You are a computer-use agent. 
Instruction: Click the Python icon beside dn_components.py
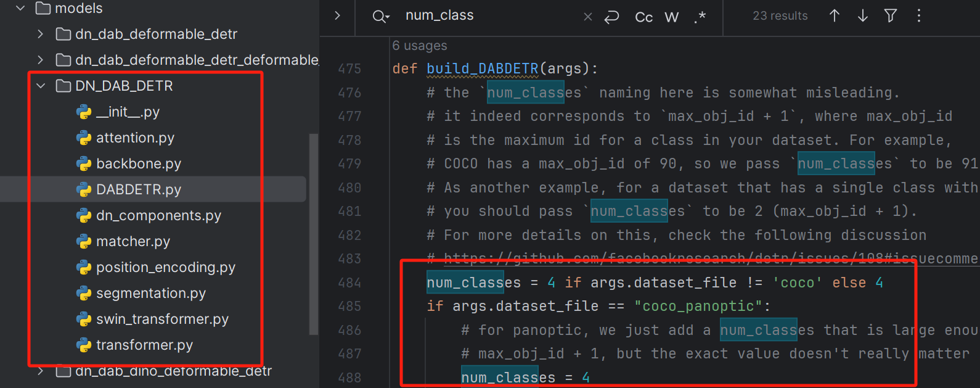(x=84, y=215)
